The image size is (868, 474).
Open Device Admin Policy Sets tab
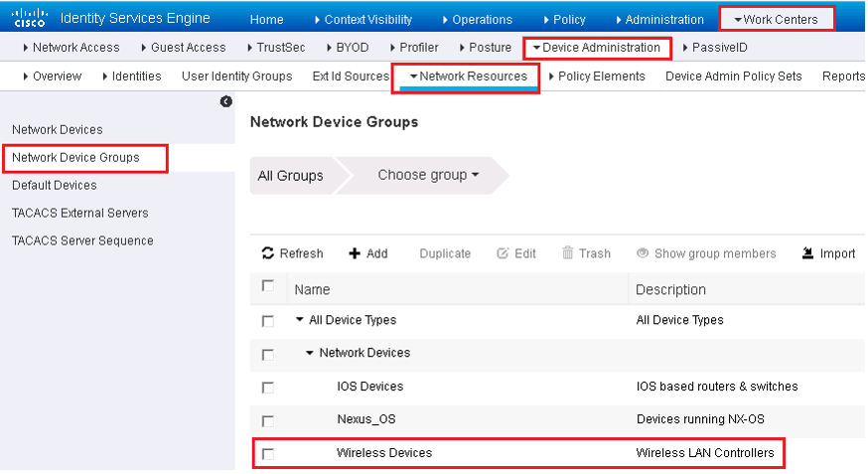point(734,77)
